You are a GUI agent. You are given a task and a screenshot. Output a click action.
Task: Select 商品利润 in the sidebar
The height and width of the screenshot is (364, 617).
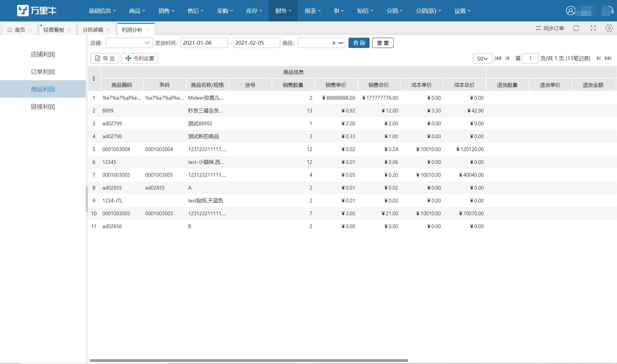click(x=43, y=89)
